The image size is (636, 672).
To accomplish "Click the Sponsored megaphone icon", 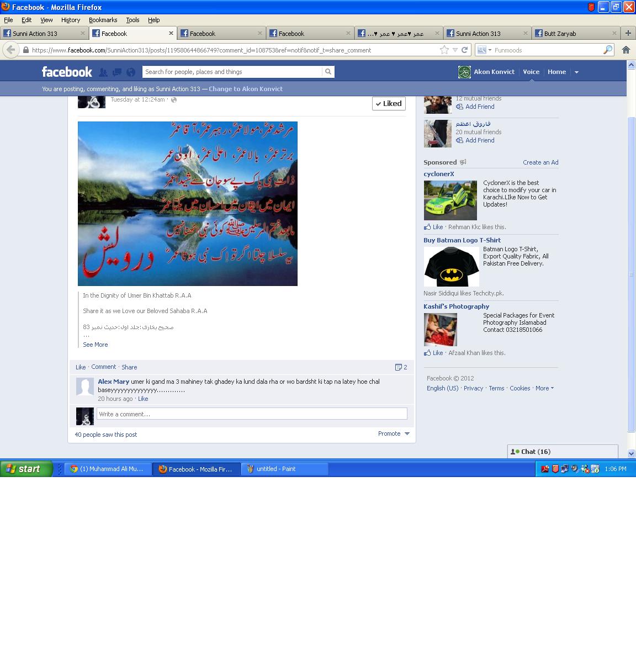I will [463, 162].
